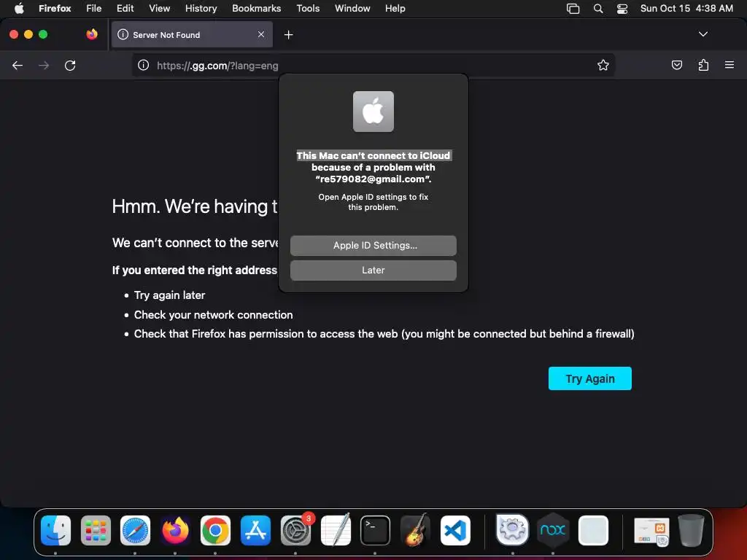The image size is (747, 560).
Task: Open the minimized window thumbnail in Dock
Action: click(651, 532)
